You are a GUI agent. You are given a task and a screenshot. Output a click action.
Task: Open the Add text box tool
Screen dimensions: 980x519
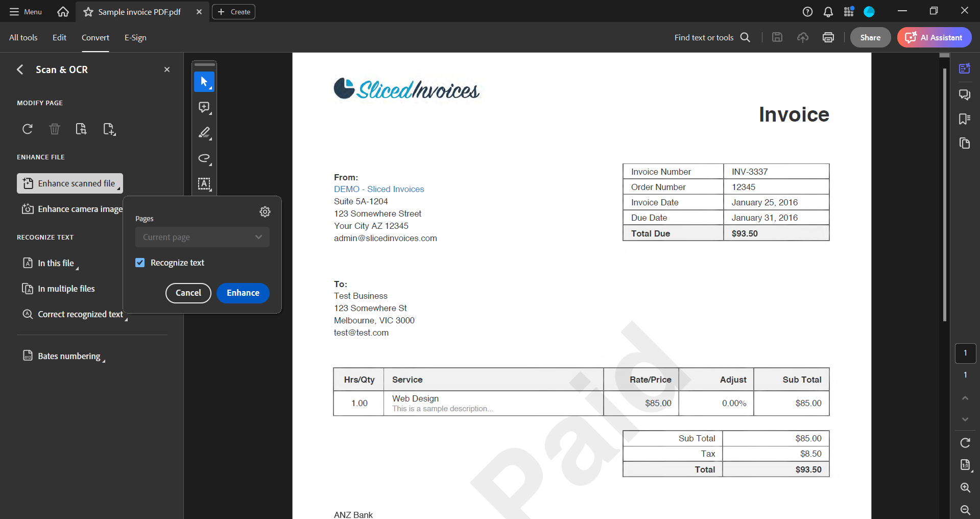(204, 184)
